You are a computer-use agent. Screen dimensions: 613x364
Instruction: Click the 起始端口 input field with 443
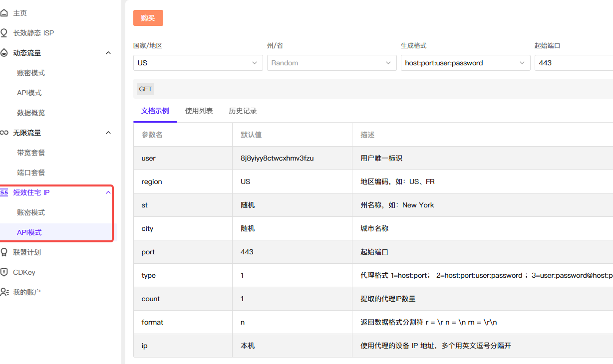tap(573, 63)
